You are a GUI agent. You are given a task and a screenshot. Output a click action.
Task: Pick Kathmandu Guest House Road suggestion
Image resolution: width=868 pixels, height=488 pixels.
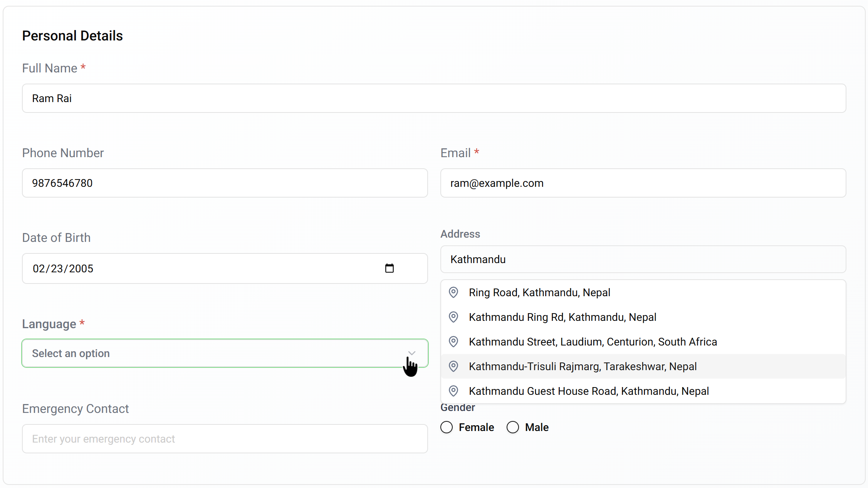[x=589, y=391]
